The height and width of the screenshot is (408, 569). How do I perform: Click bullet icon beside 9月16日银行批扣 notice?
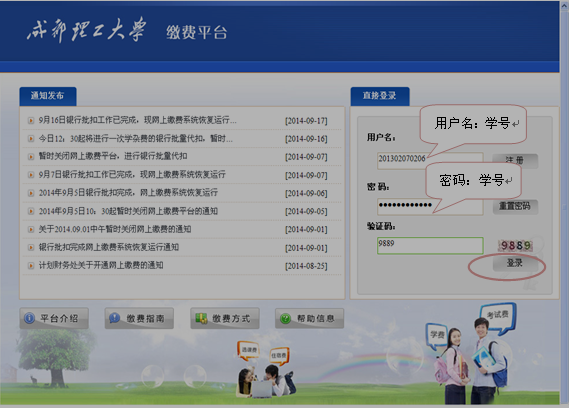click(x=31, y=121)
